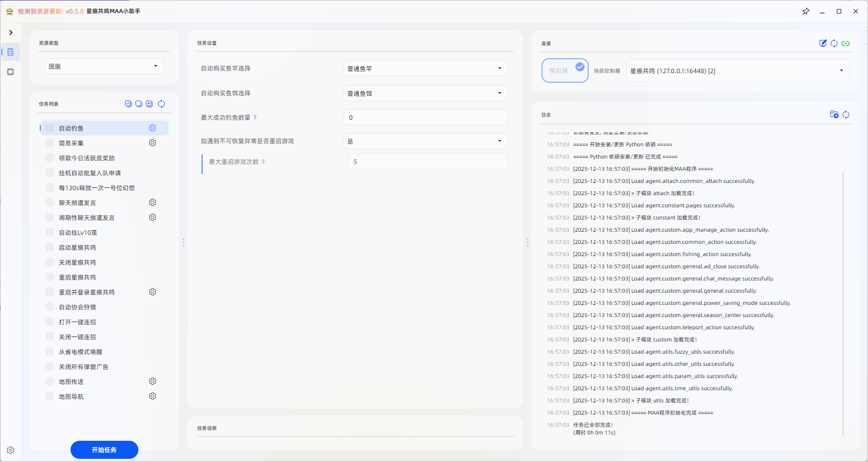Open settings gear for 聊天频道发言 task
The height and width of the screenshot is (462, 868).
coord(153,202)
